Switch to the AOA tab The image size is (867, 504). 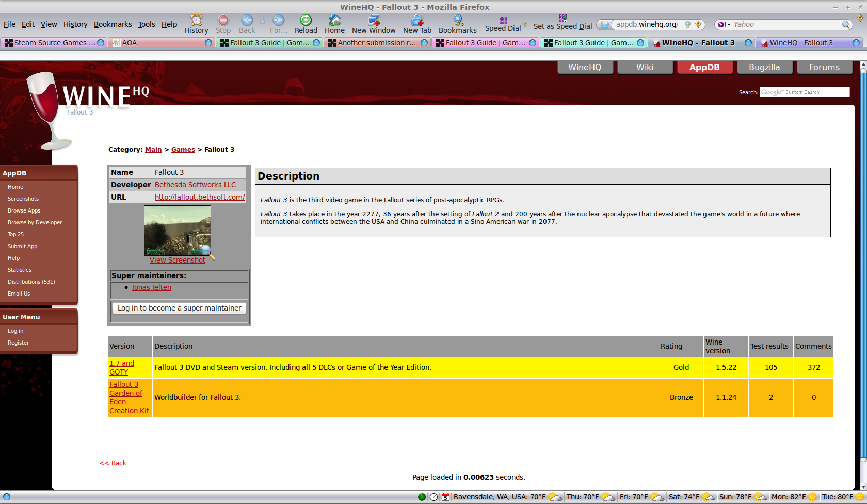pos(161,43)
